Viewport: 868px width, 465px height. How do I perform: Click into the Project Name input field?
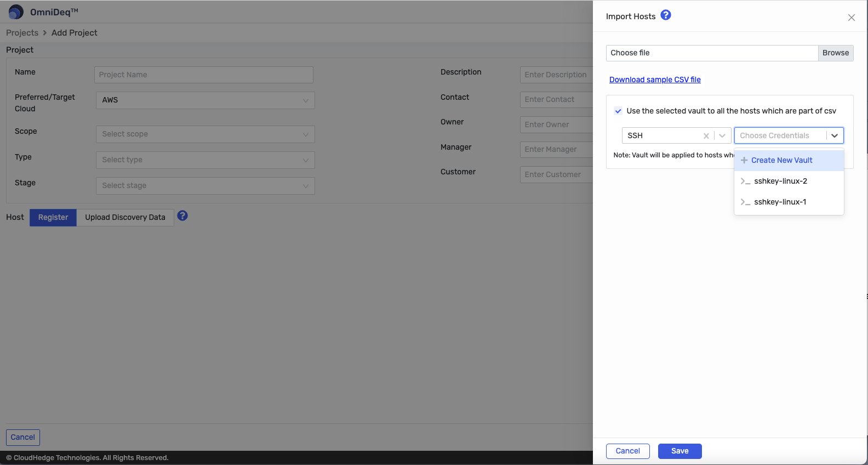(203, 75)
